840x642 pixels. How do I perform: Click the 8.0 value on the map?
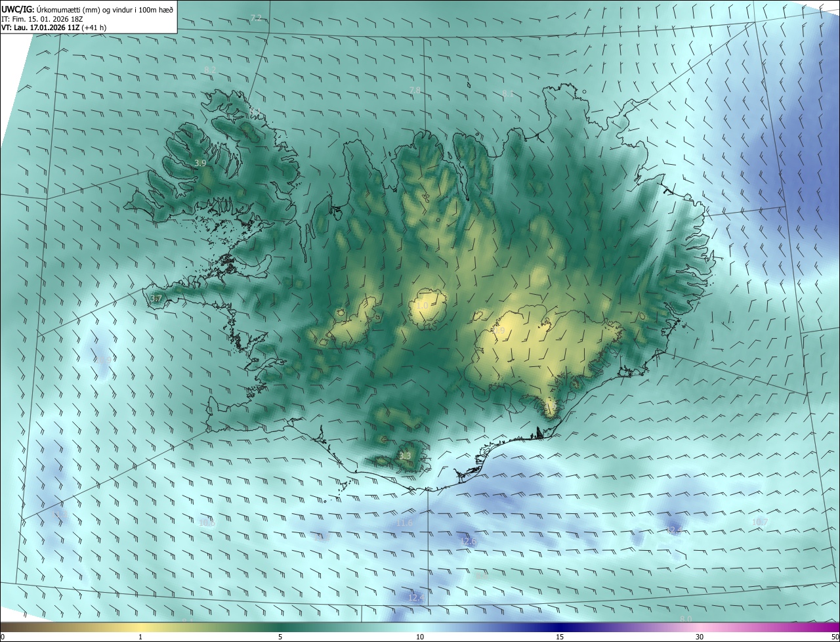(x=686, y=619)
